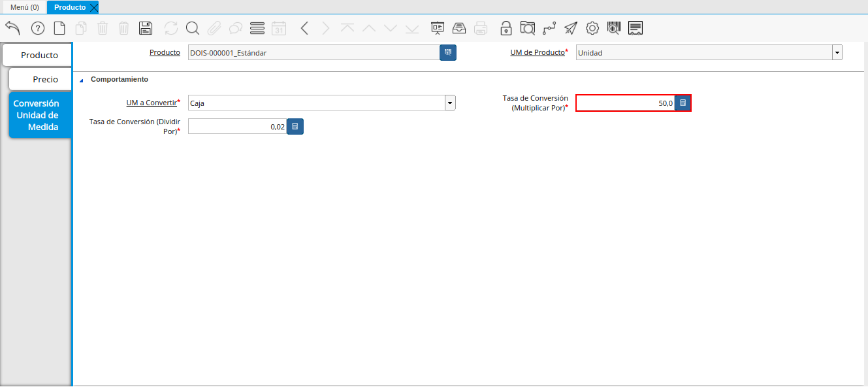Click the last toolbar receipt list icon
Image resolution: width=868 pixels, height=387 pixels.
point(635,28)
